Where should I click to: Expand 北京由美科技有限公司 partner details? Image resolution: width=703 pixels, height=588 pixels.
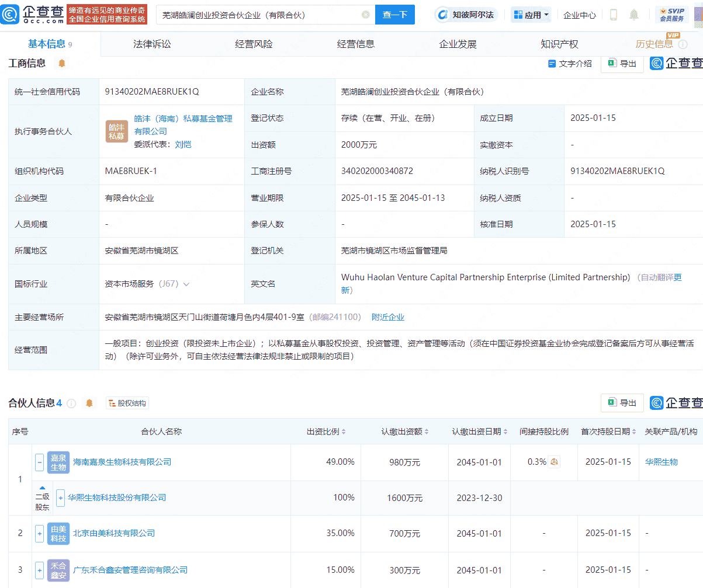pos(39,533)
